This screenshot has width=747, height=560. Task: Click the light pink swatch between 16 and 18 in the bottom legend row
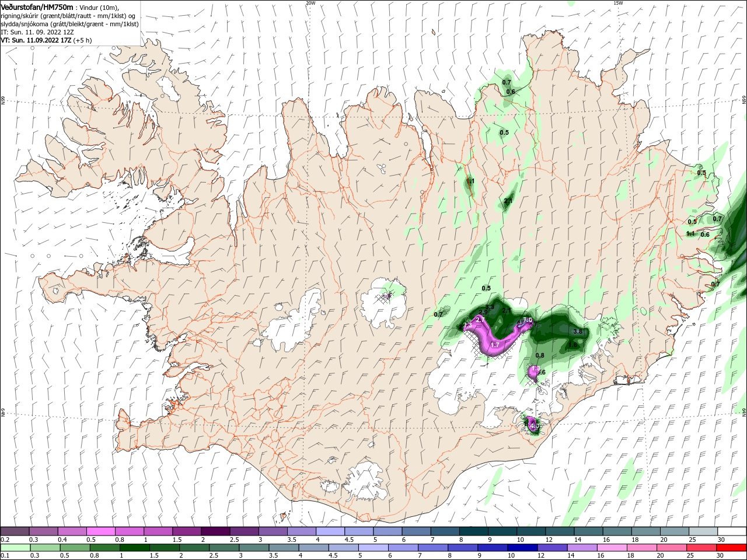click(x=612, y=548)
